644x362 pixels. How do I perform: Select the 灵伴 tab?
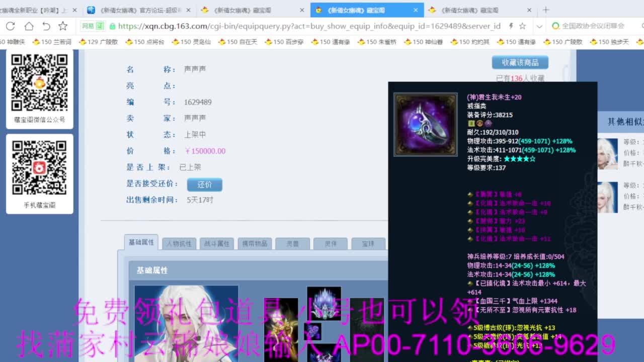pyautogui.click(x=331, y=244)
